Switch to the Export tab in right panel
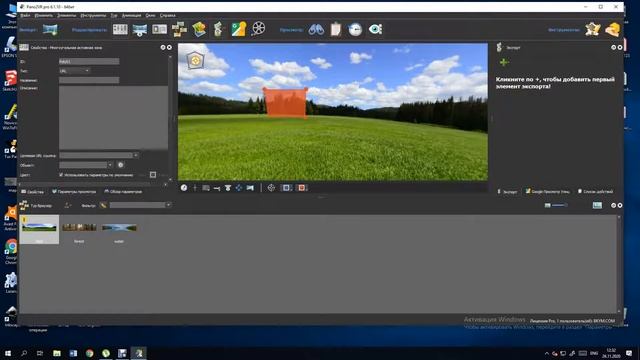This screenshot has width=640, height=360. pos(507,191)
